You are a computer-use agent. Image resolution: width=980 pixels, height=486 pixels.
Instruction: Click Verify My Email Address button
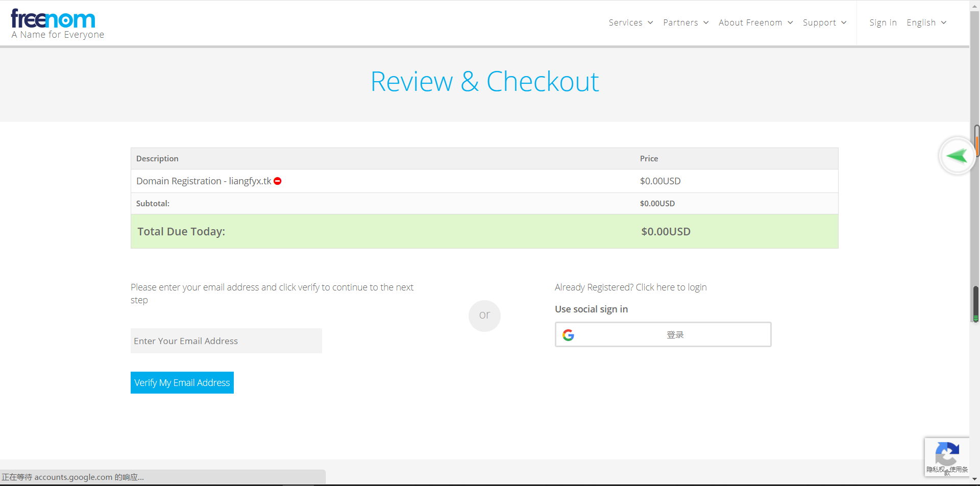pos(182,383)
